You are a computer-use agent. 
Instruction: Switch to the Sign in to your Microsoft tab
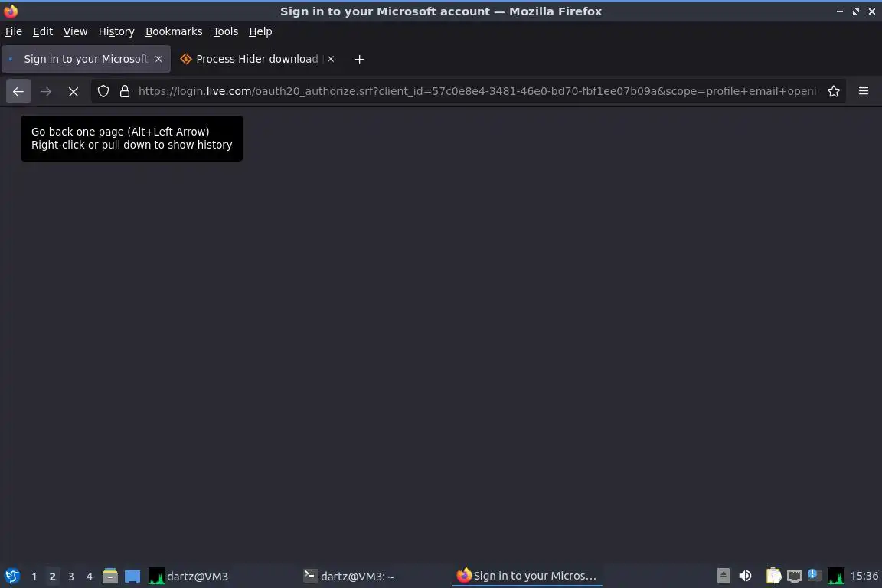click(x=86, y=59)
